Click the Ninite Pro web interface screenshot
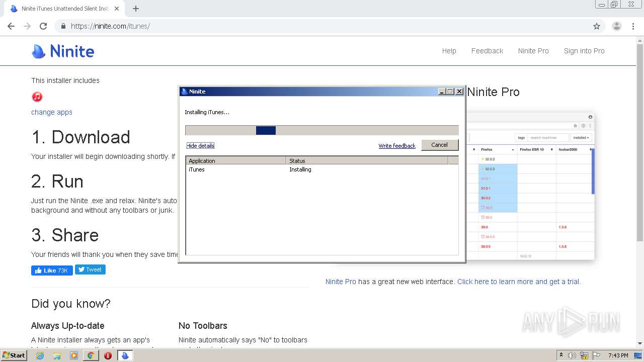This screenshot has height=362, width=644. click(x=530, y=186)
